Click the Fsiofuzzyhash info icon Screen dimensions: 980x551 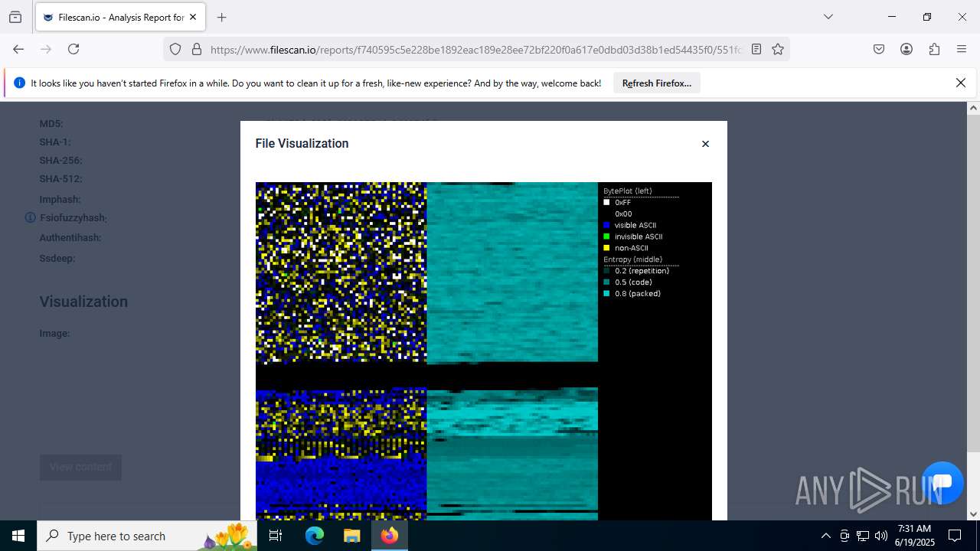(30, 218)
